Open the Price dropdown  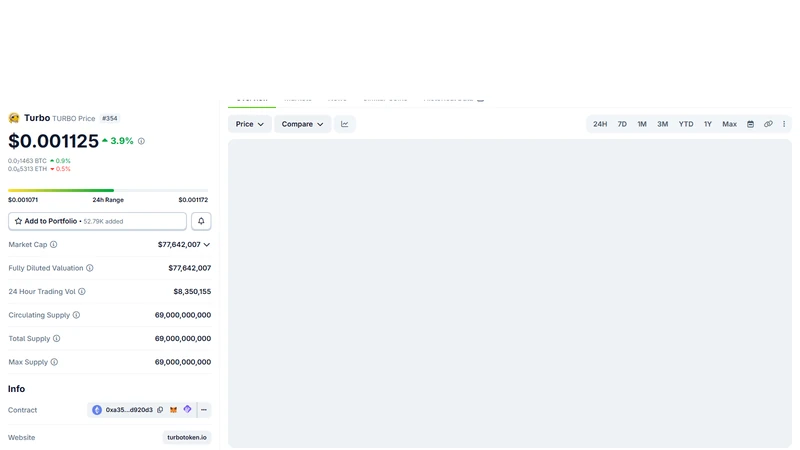click(249, 124)
